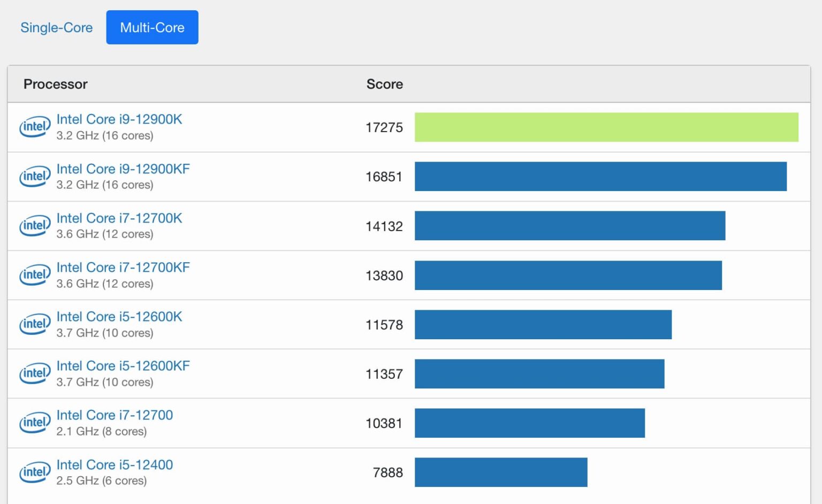Open the Intel Core i7-12700KF link

point(123,268)
